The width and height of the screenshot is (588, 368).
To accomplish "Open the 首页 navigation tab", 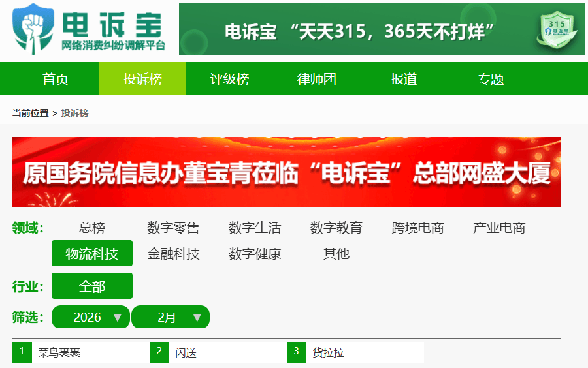I will tap(56, 80).
